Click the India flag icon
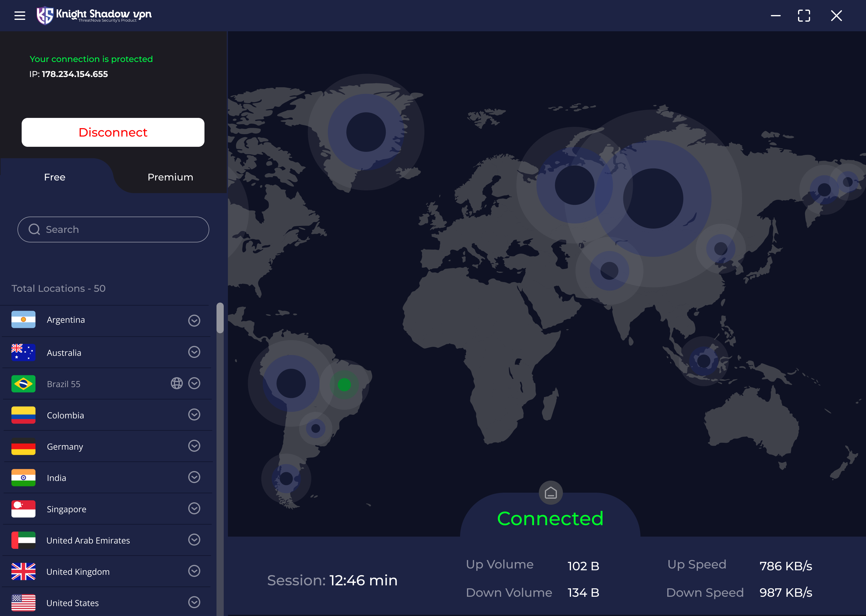The height and width of the screenshot is (616, 866). [x=23, y=478]
